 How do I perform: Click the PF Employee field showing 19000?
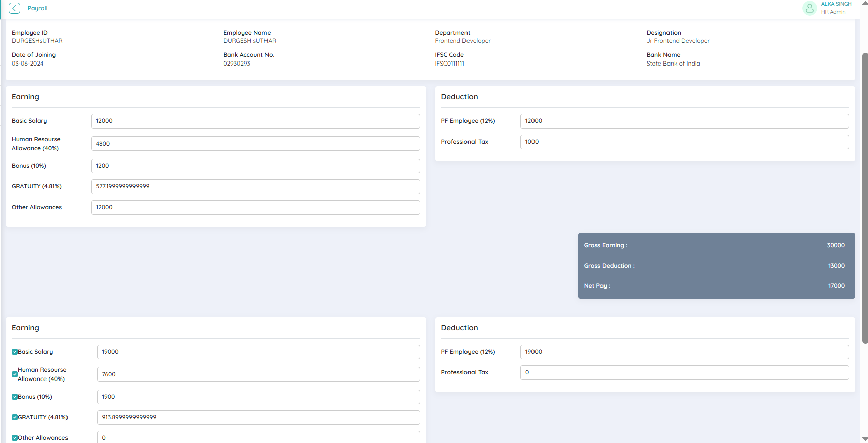pyautogui.click(x=684, y=352)
